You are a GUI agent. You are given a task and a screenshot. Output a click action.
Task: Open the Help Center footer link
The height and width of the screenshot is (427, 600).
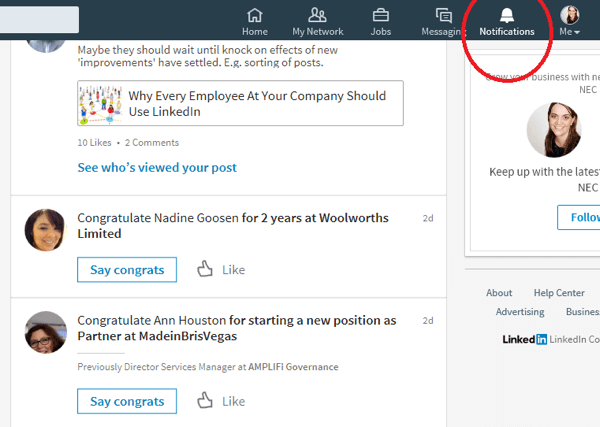point(559,293)
